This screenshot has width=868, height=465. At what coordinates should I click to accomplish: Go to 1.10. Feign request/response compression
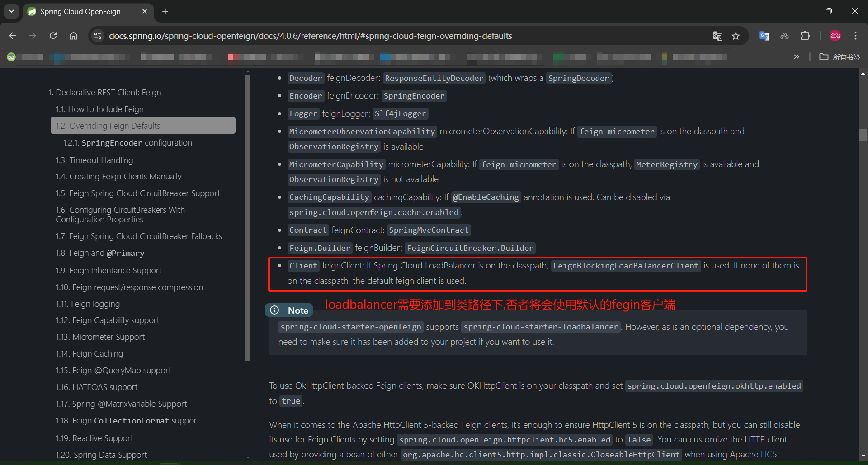tap(129, 287)
